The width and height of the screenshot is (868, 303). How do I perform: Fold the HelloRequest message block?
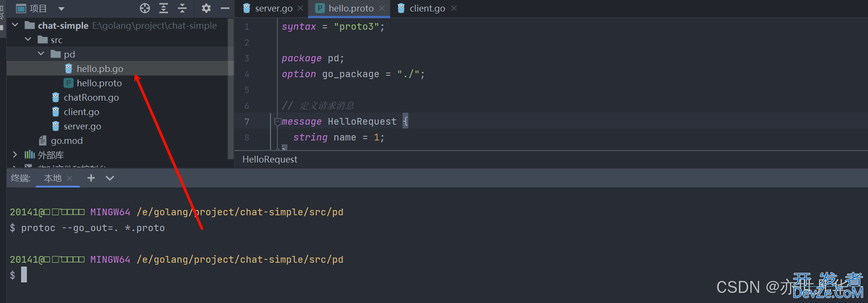click(x=277, y=122)
